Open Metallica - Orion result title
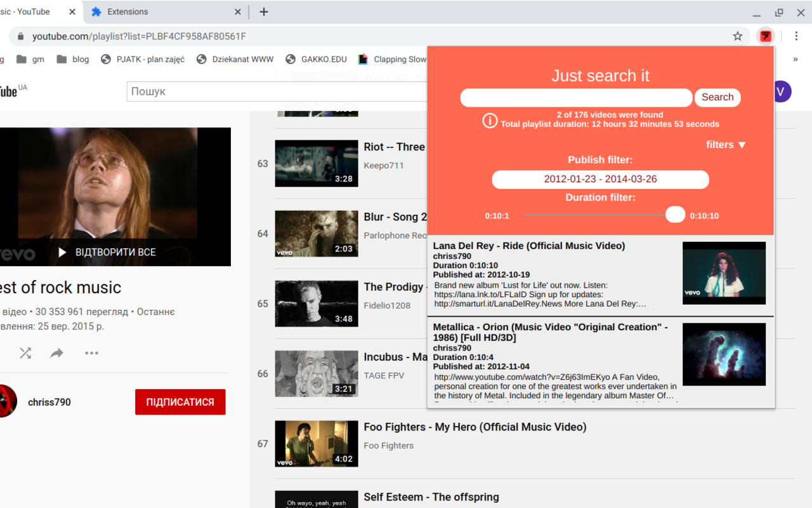 pos(551,332)
